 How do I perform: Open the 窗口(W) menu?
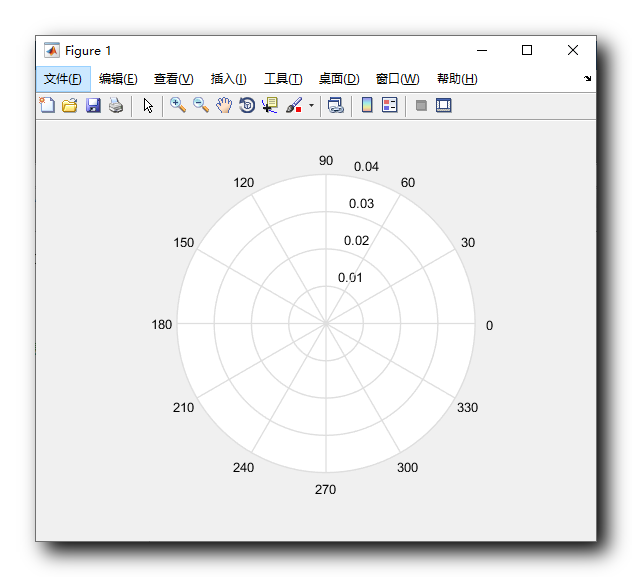(x=397, y=79)
